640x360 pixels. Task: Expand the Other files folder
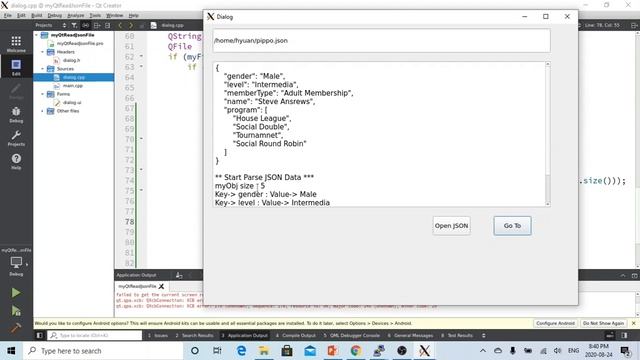click(x=42, y=111)
